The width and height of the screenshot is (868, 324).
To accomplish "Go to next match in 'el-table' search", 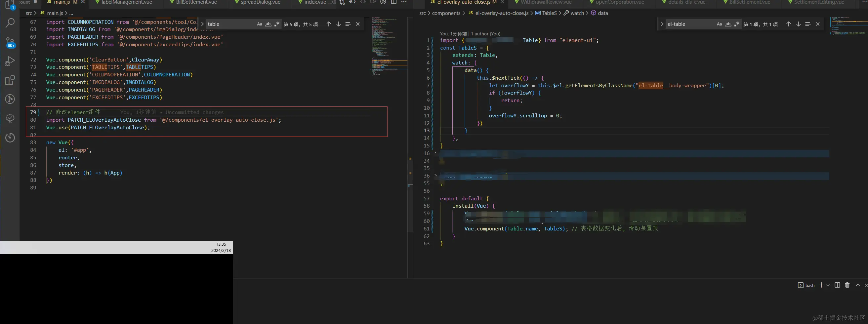I will tap(798, 24).
